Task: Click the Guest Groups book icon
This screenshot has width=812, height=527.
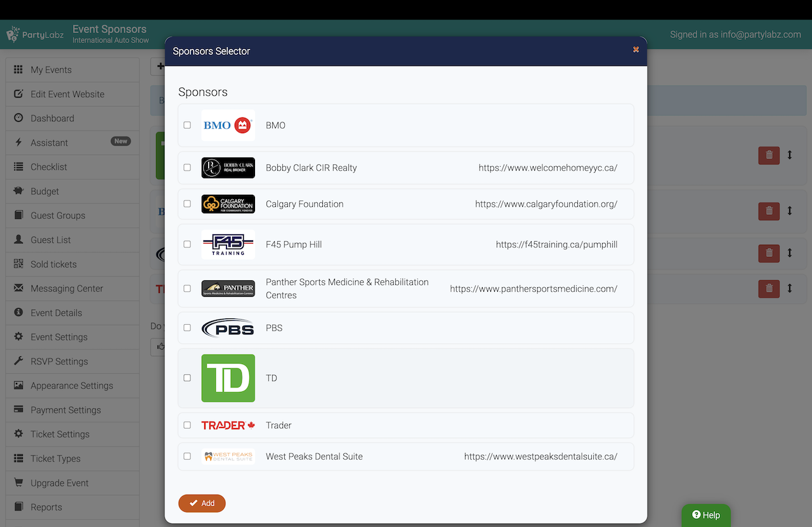Action: point(18,216)
